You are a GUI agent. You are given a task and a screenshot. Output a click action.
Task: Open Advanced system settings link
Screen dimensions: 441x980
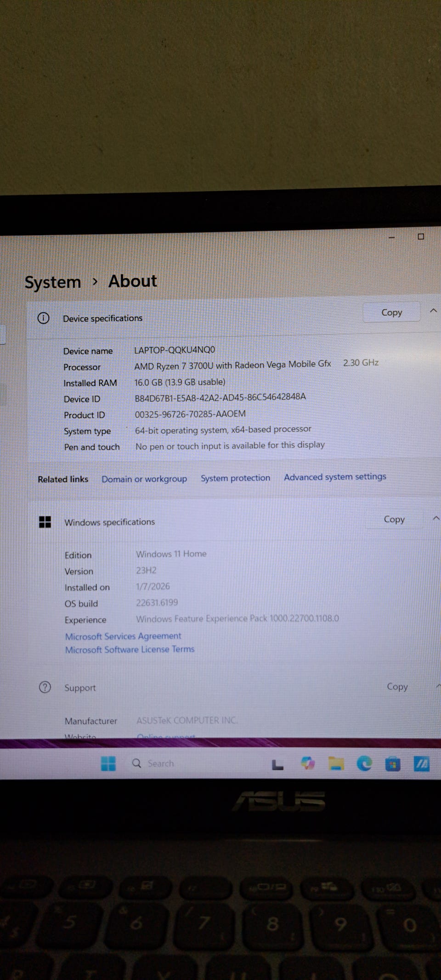click(x=335, y=477)
